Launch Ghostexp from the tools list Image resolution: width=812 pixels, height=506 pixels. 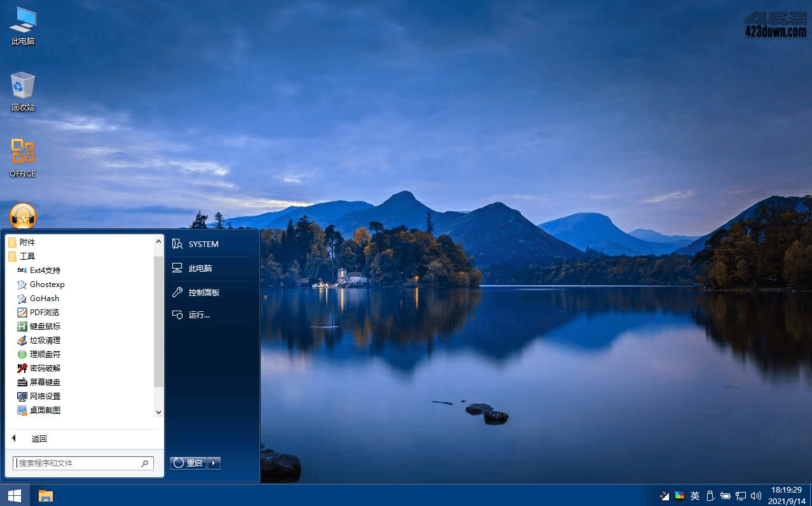47,285
